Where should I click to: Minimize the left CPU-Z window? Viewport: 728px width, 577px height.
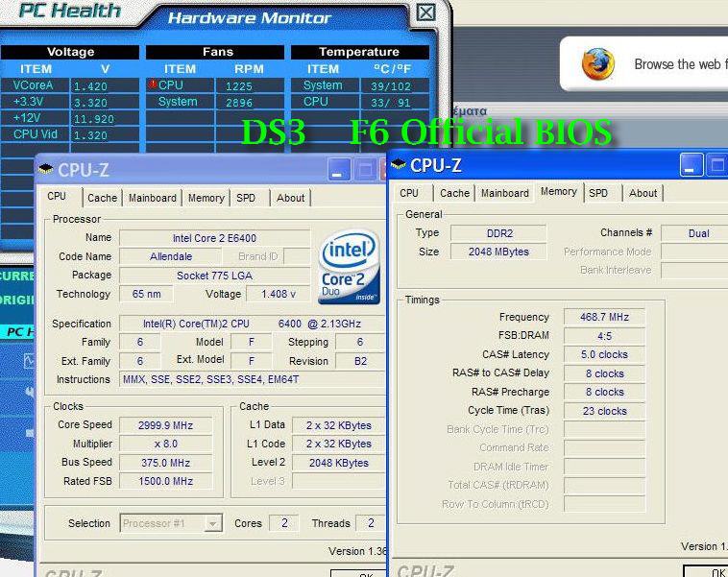click(x=339, y=169)
